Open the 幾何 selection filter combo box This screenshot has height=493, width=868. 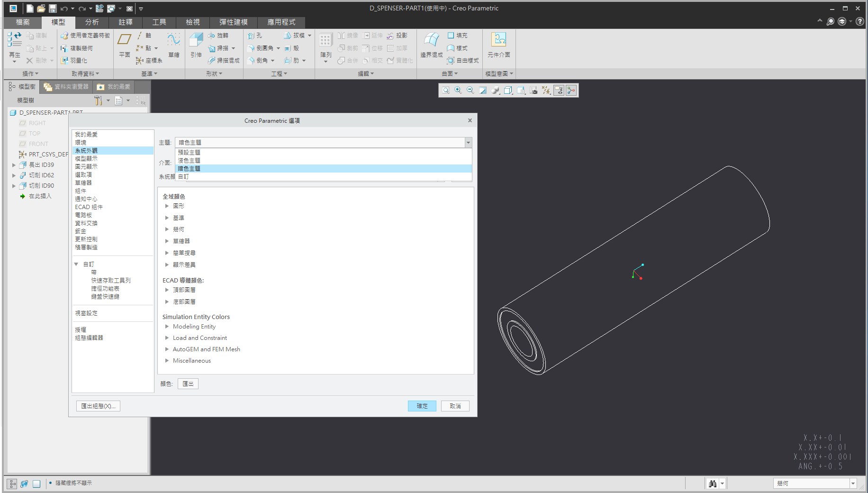tap(814, 484)
